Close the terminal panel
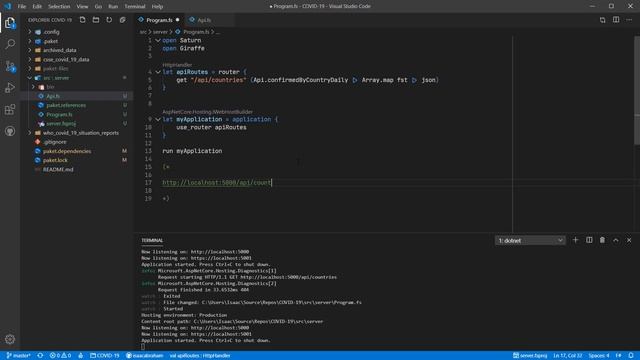This screenshot has height=360, width=640. 629,240
